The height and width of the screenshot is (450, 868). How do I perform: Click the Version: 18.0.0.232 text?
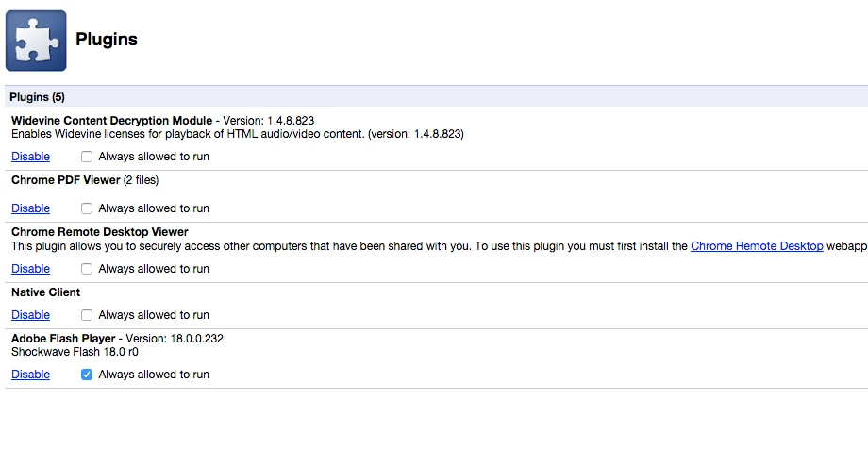175,339
